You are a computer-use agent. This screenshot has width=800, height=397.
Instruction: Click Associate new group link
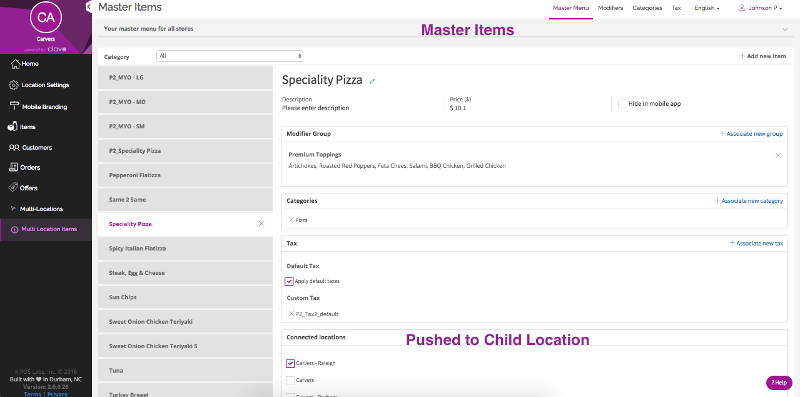click(751, 134)
